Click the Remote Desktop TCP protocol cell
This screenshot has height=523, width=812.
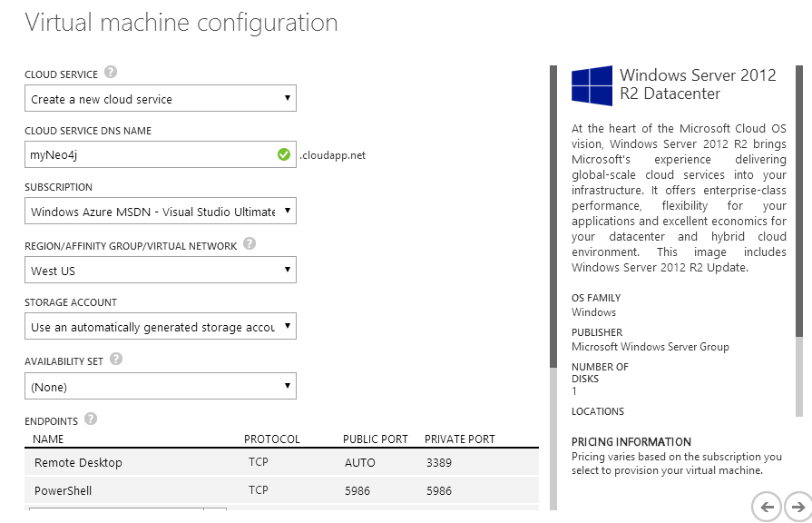pyautogui.click(x=259, y=462)
